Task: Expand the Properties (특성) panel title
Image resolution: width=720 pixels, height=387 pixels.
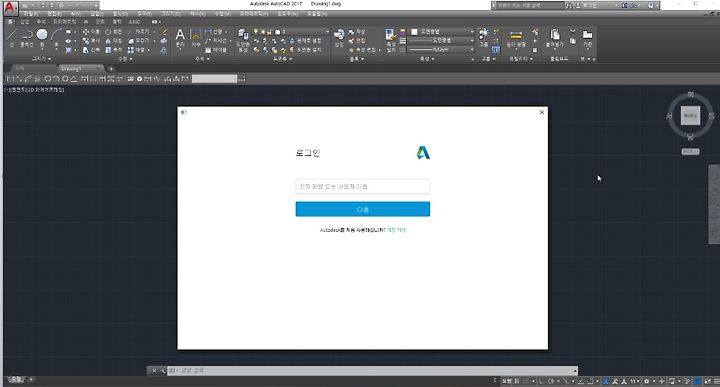Action: click(x=427, y=59)
